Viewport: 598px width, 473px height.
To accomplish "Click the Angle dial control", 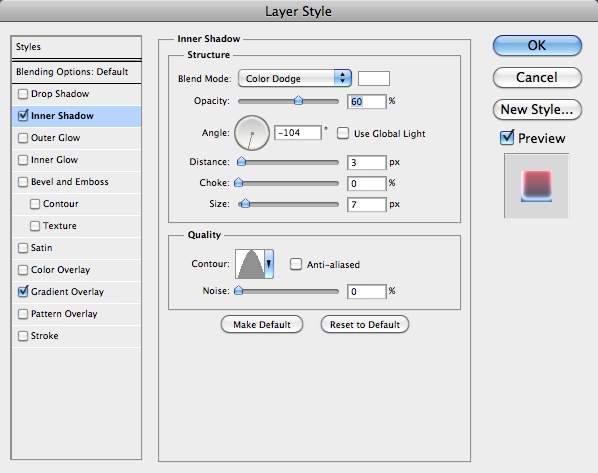I will pos(252,133).
